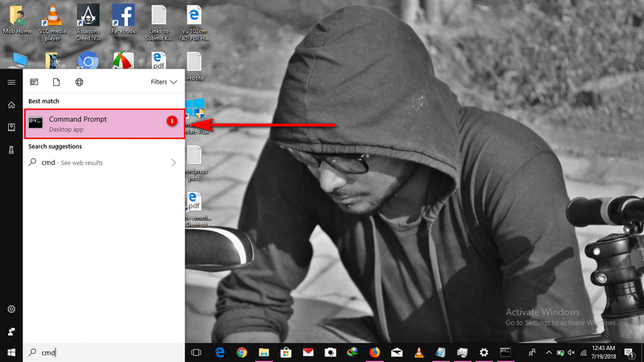Click the cmd search input field

coord(104,352)
